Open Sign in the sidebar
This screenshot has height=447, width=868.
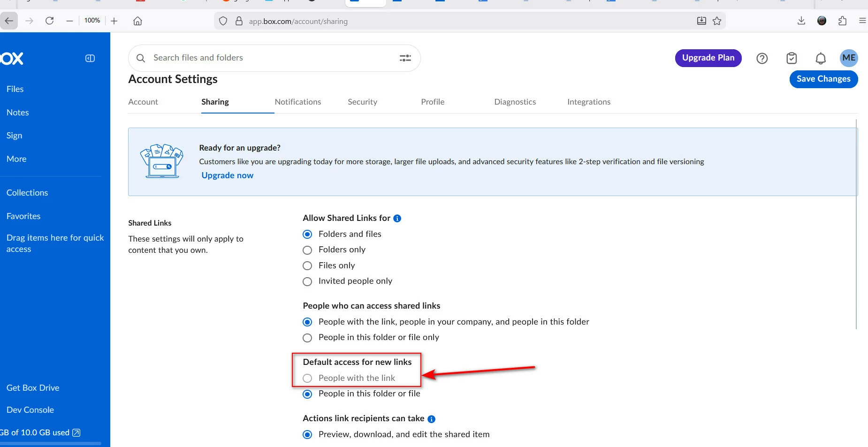tap(14, 136)
